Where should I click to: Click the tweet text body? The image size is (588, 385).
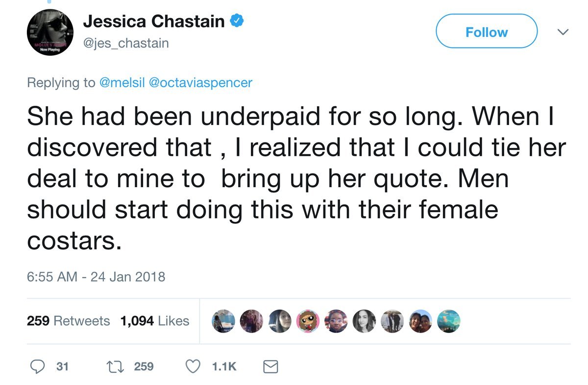[294, 176]
